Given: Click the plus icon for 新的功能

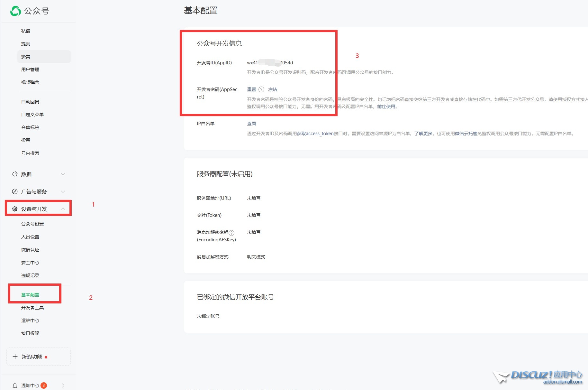Looking at the screenshot, I should 15,357.
